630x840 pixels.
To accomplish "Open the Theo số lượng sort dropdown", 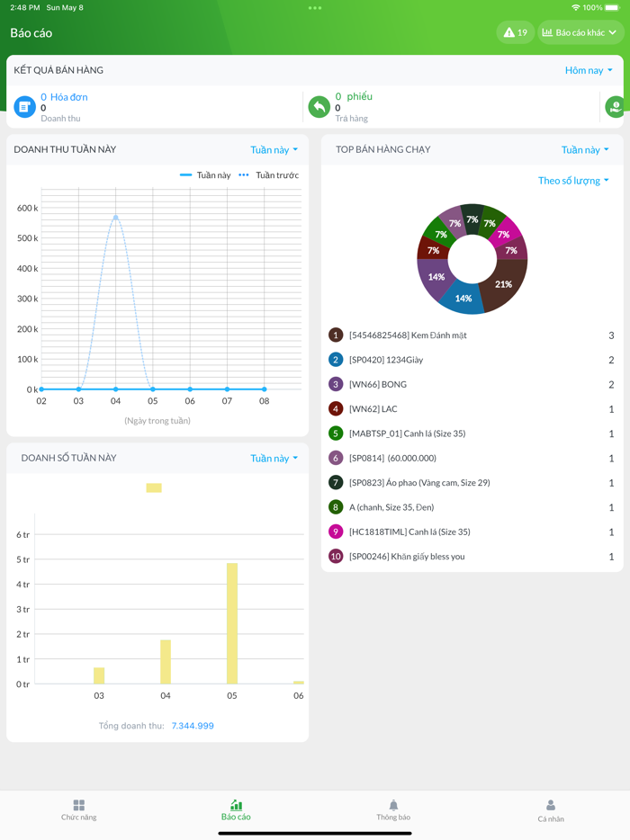I will point(573,181).
